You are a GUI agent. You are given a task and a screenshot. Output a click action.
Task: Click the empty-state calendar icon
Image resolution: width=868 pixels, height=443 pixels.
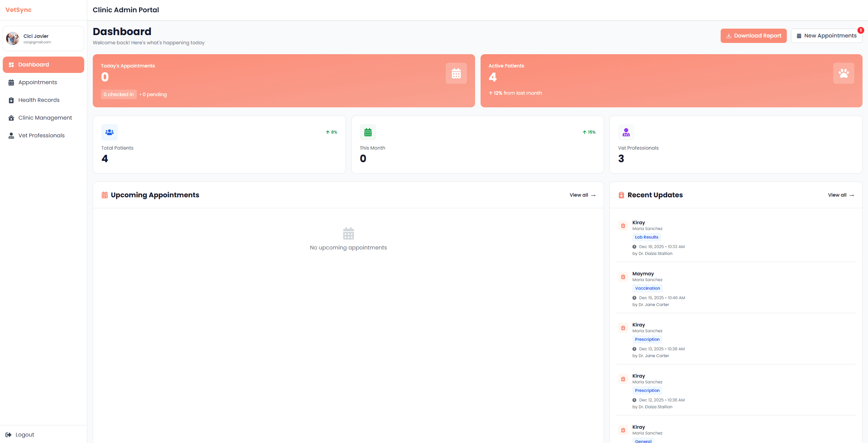click(349, 233)
